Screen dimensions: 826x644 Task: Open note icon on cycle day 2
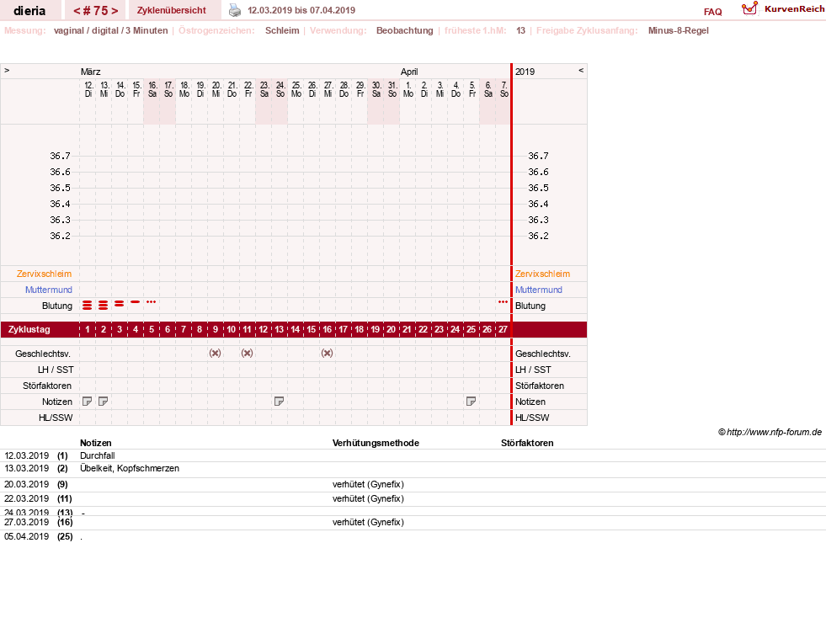click(x=104, y=402)
